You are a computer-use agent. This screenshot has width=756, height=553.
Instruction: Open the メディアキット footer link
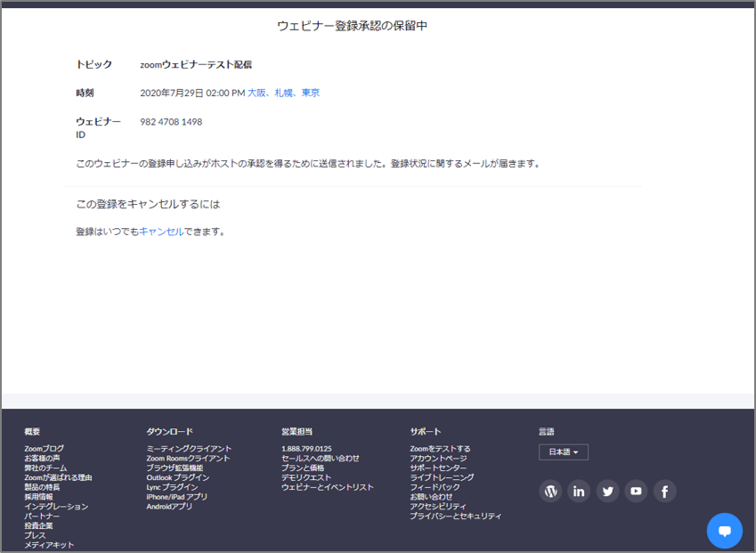(x=49, y=545)
